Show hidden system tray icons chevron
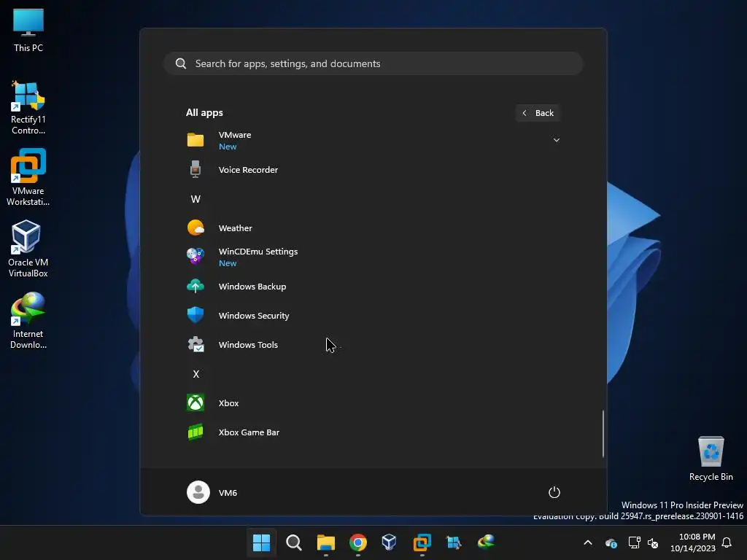The width and height of the screenshot is (747, 560). 588,542
